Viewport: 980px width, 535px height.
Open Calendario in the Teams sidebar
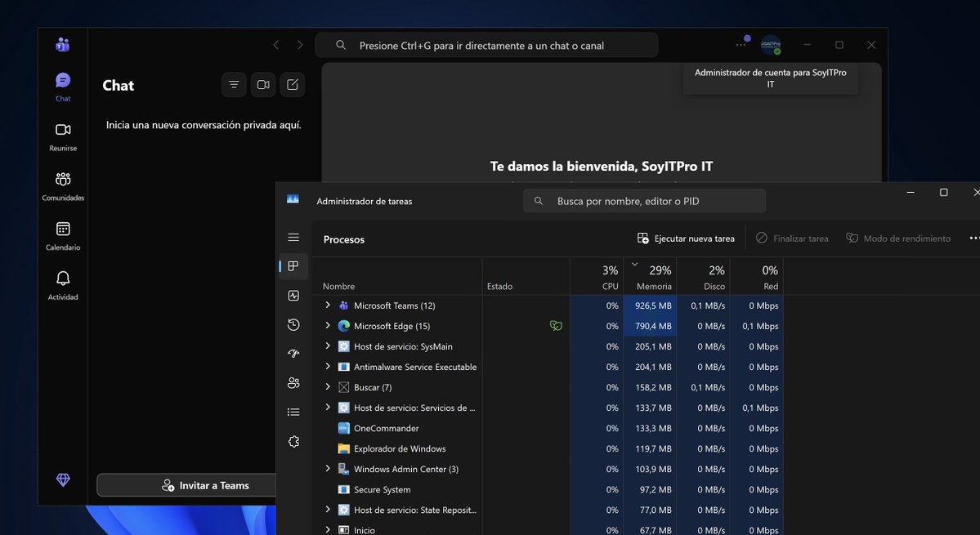coord(63,236)
